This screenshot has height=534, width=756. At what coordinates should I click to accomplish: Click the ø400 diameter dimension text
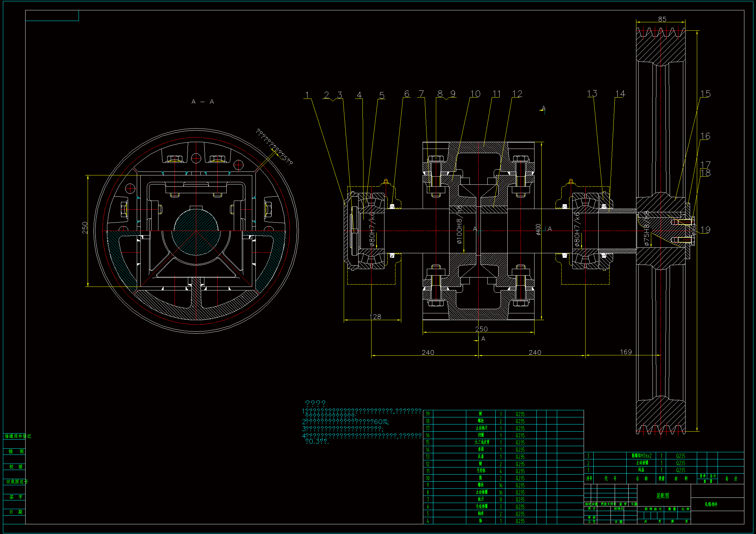tap(538, 229)
